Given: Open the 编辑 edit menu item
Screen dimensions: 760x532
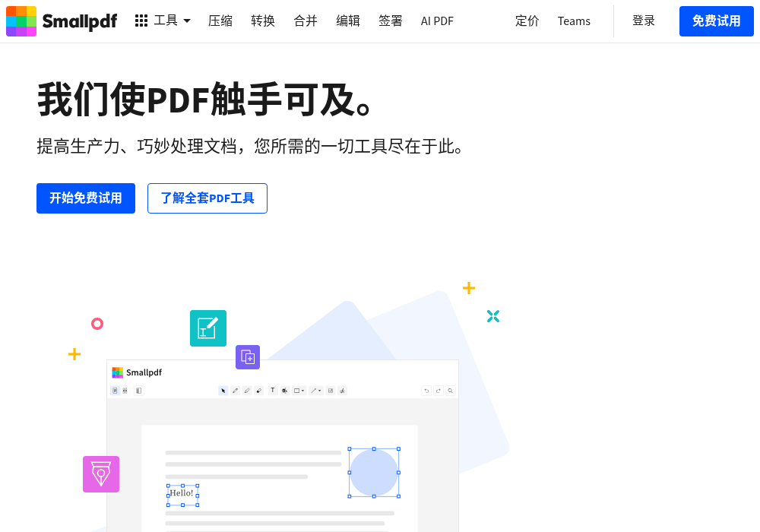Looking at the screenshot, I should point(348,21).
